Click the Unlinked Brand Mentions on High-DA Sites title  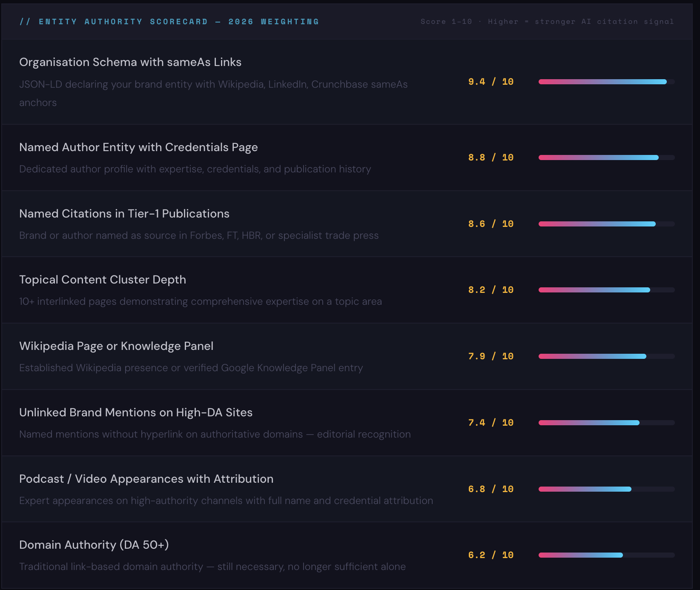pos(135,413)
